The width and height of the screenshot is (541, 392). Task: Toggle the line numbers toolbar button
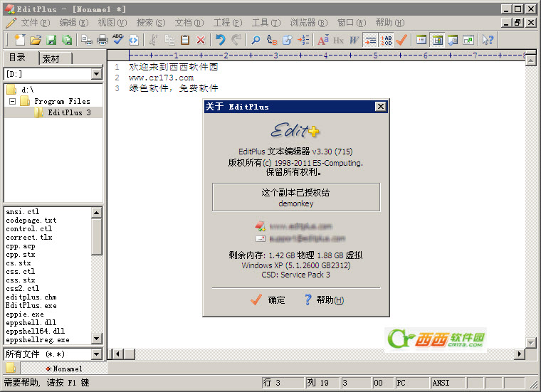point(387,40)
